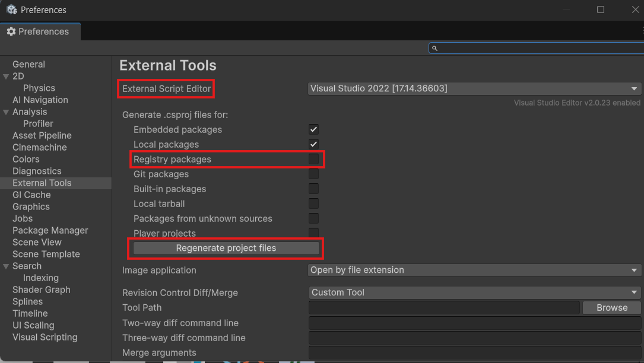
Task: Enable Local tarball checkbox
Action: tap(313, 203)
